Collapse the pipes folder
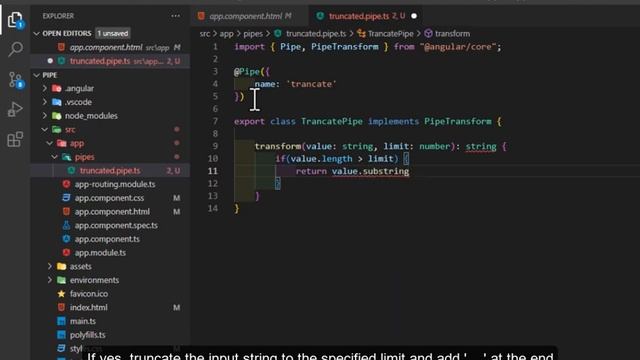Image resolution: width=640 pixels, height=360 pixels. [x=55, y=157]
